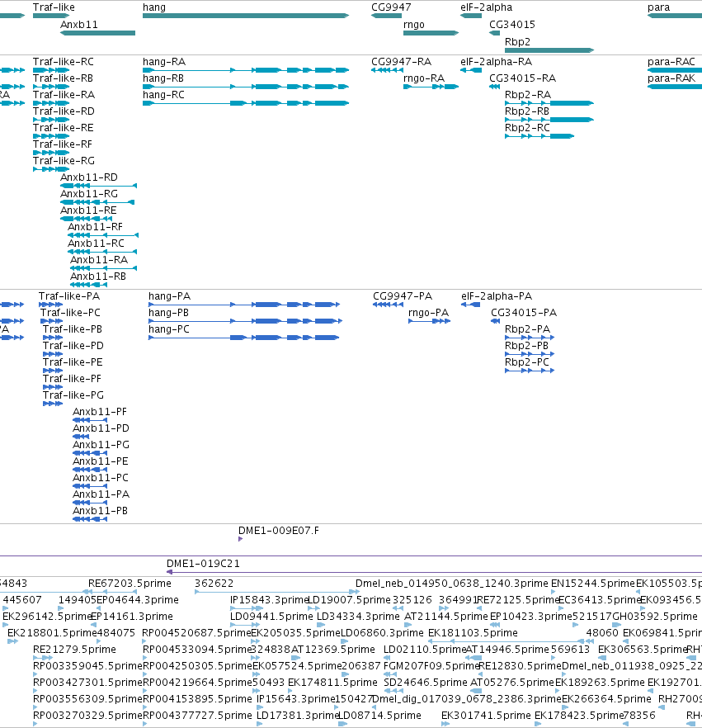Screen dimensions: 702x728
Task: Select EST label EK181103.5prime
Action: pyautogui.click(x=473, y=633)
